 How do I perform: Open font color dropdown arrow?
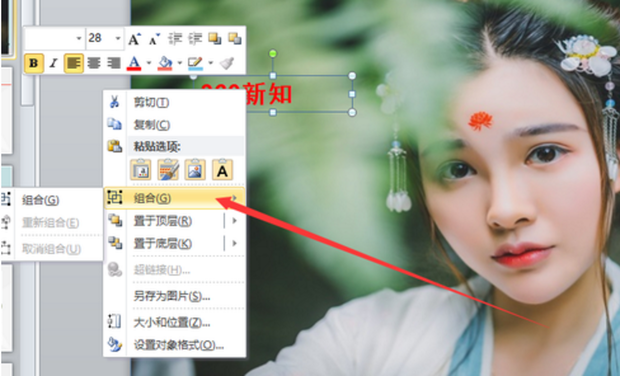coord(149,63)
